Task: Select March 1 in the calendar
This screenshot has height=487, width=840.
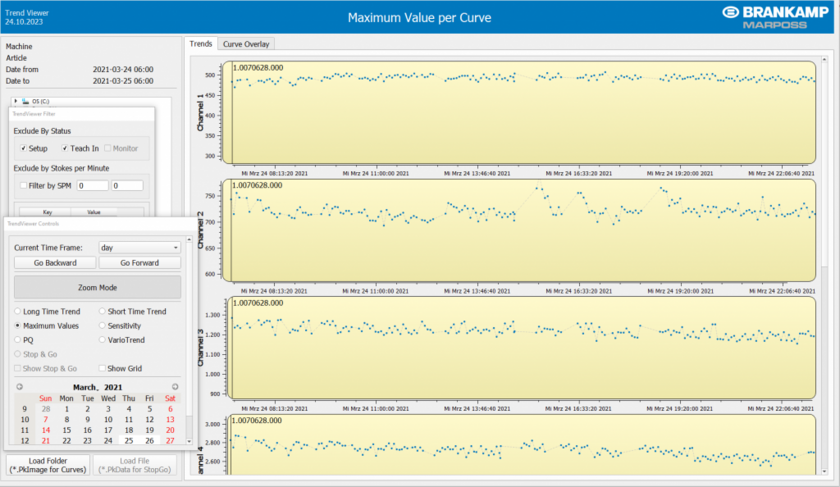Action: pos(66,409)
